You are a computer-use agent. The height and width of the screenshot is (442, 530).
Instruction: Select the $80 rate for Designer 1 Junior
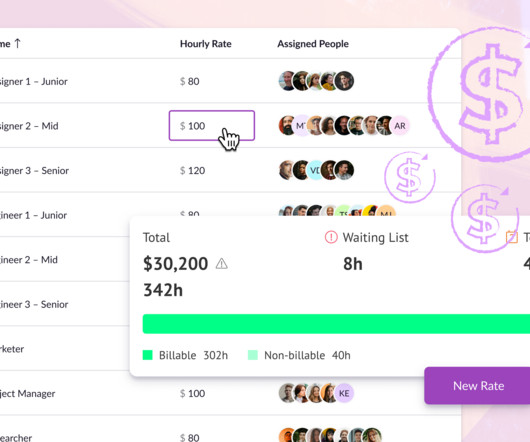190,81
